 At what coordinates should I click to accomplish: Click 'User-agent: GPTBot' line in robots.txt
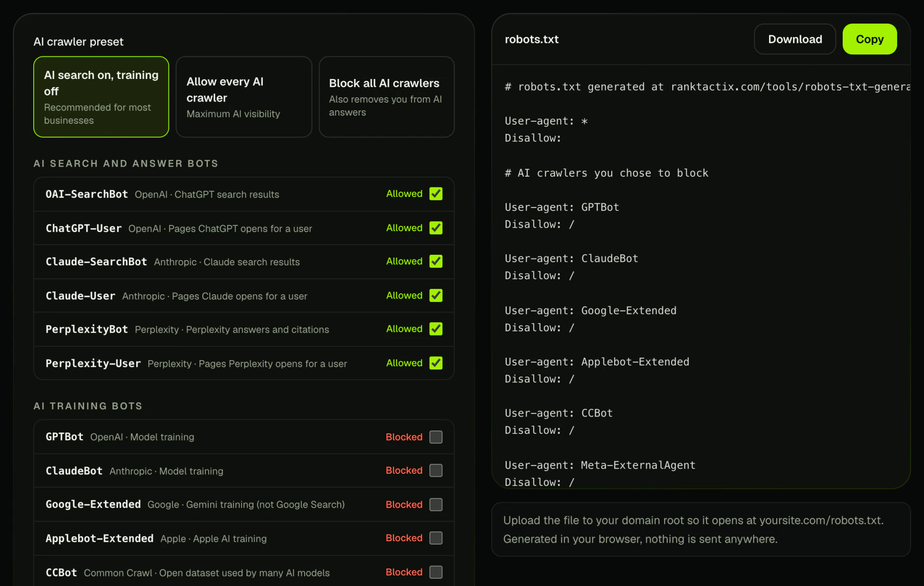(x=562, y=207)
